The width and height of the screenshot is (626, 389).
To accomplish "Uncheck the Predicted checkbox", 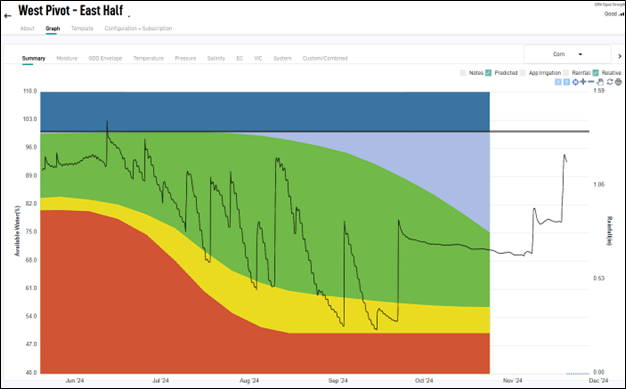I will (488, 73).
